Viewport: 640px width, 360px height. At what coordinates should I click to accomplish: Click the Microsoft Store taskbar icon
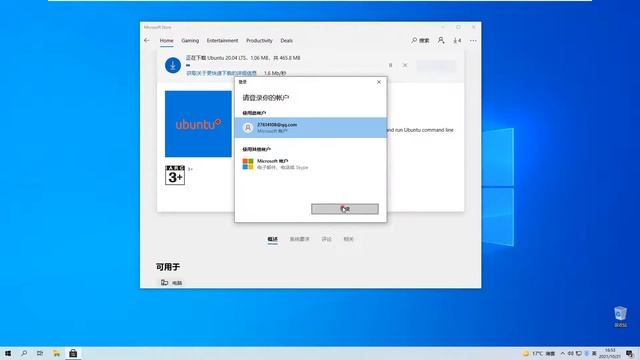pos(73,353)
